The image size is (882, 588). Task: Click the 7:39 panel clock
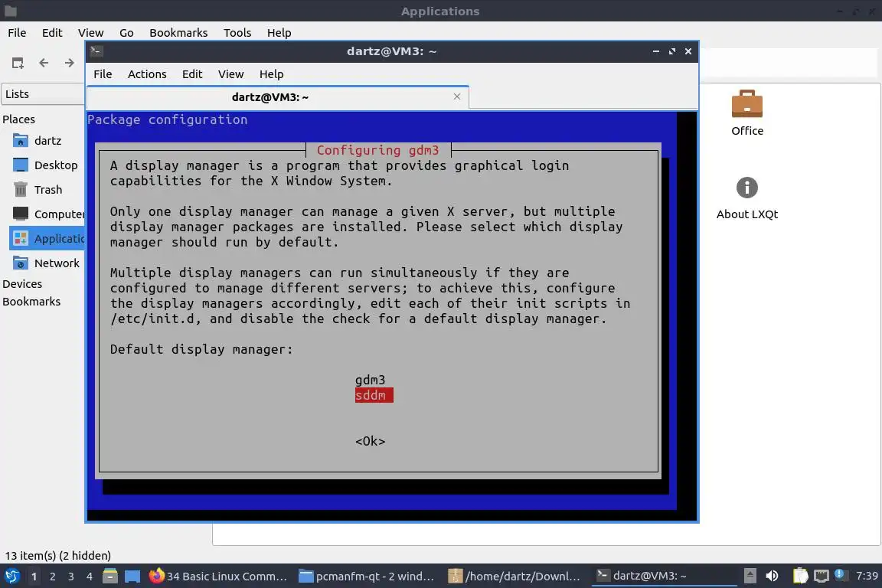866,576
